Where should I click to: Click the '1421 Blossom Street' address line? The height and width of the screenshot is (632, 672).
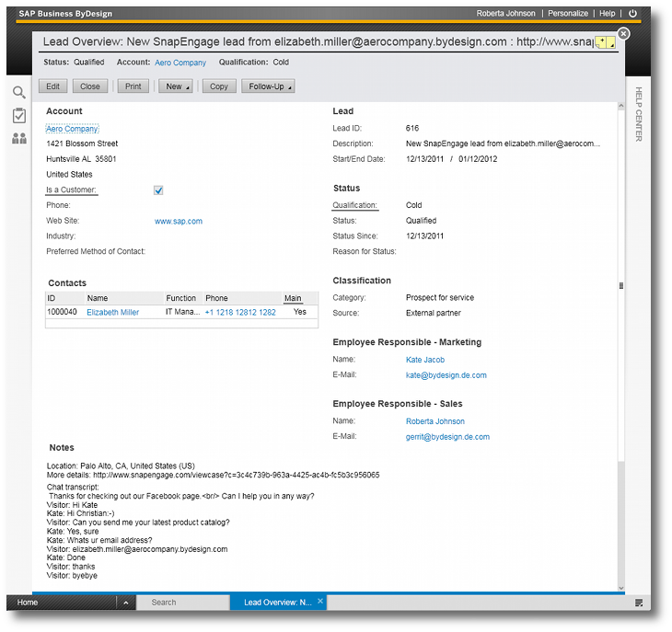[82, 144]
